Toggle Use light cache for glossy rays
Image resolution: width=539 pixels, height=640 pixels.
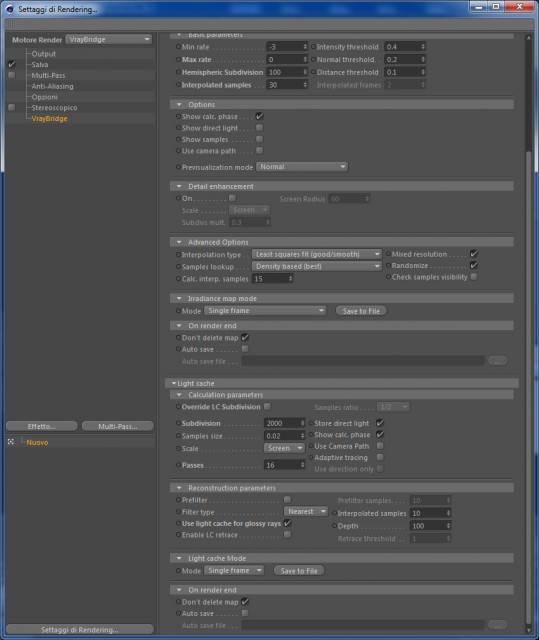click(x=288, y=523)
